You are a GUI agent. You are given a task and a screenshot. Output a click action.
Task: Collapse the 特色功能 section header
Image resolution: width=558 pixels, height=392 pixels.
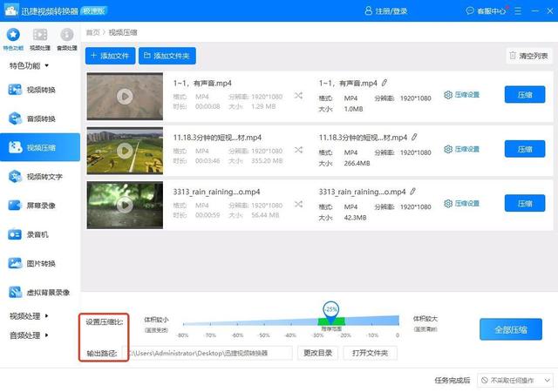tap(29, 66)
